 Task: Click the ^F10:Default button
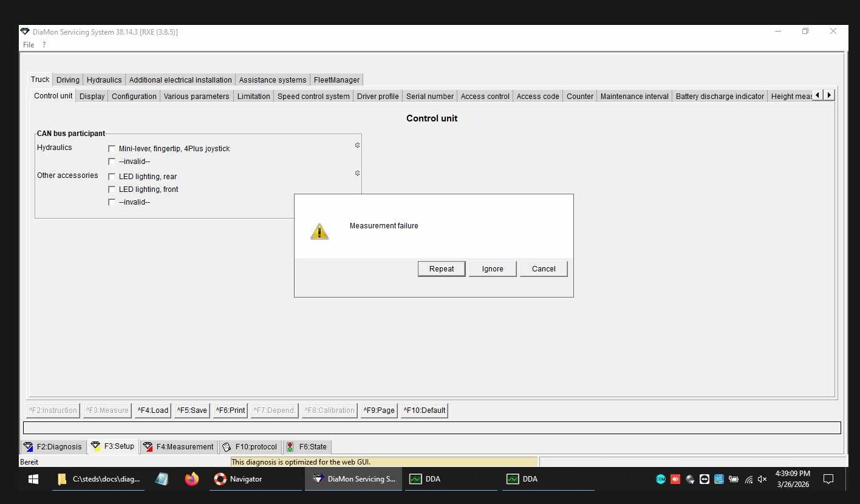pos(425,410)
